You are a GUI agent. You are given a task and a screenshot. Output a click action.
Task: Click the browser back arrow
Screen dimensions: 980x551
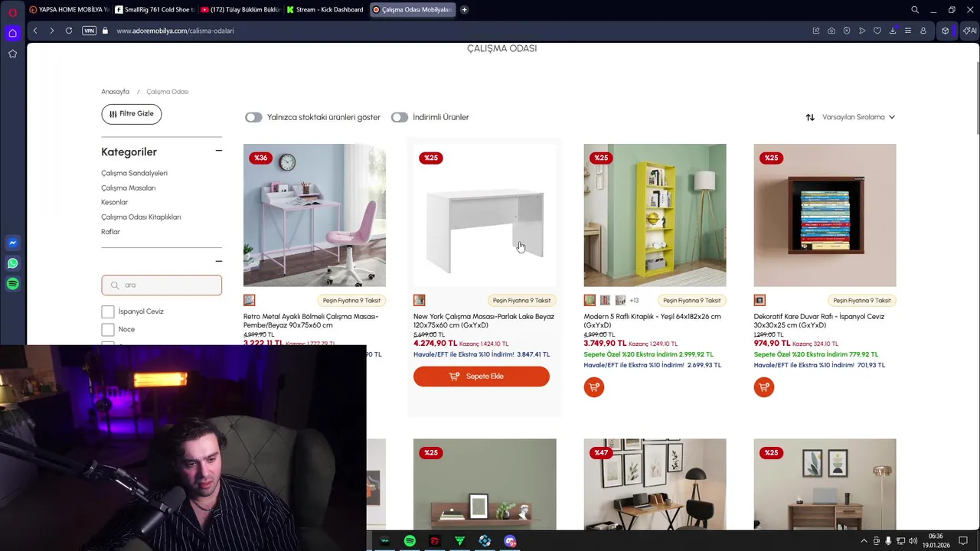(35, 31)
